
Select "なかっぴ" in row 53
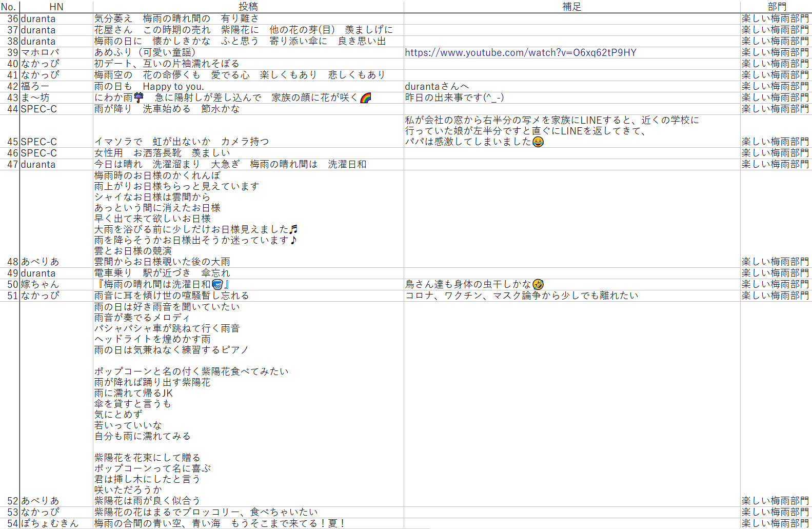40,512
